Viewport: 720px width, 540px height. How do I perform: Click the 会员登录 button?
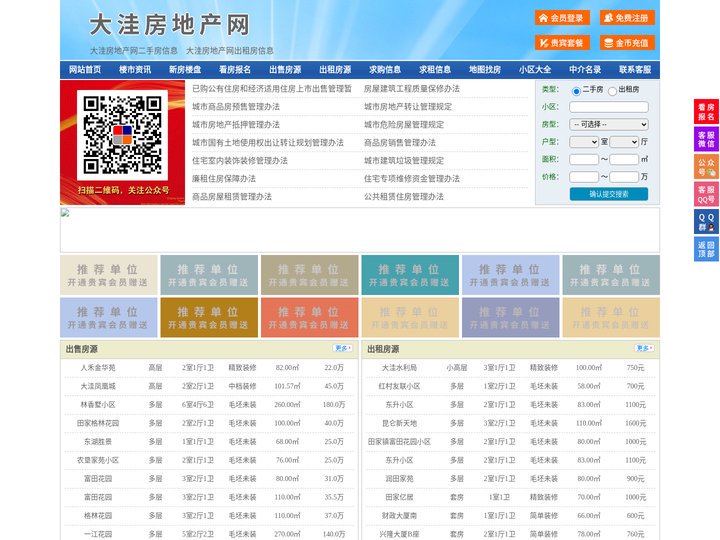562,18
